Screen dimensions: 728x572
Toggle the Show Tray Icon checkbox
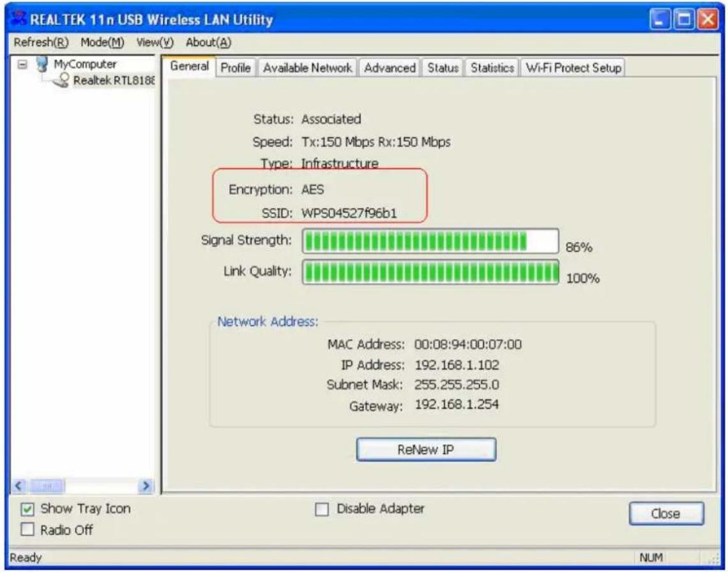coord(27,509)
